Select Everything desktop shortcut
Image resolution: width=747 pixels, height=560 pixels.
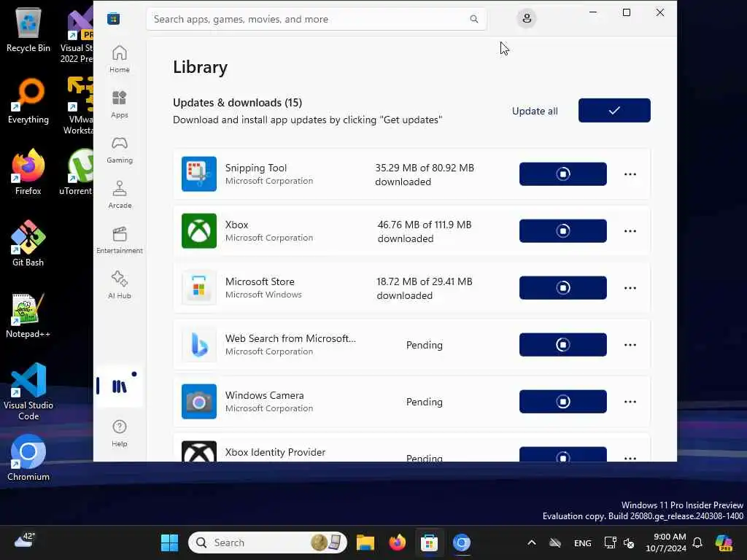(28, 101)
